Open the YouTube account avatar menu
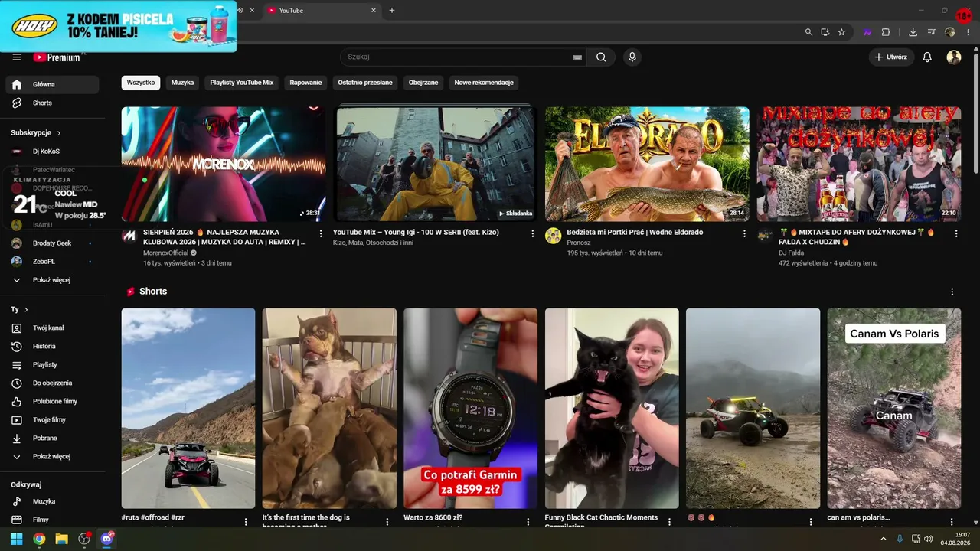 pos(954,57)
